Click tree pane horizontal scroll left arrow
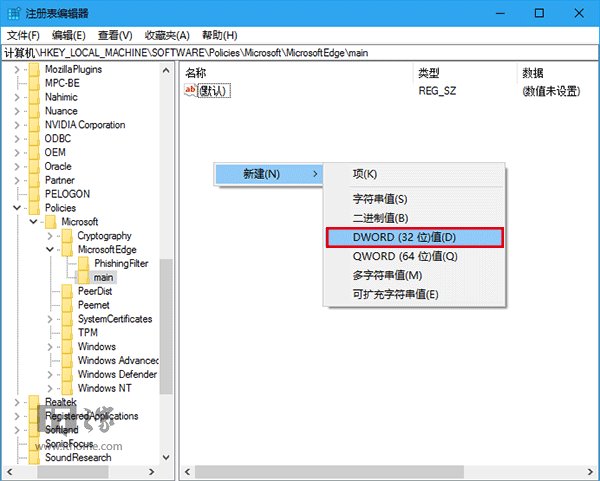The image size is (600, 481). (9, 472)
